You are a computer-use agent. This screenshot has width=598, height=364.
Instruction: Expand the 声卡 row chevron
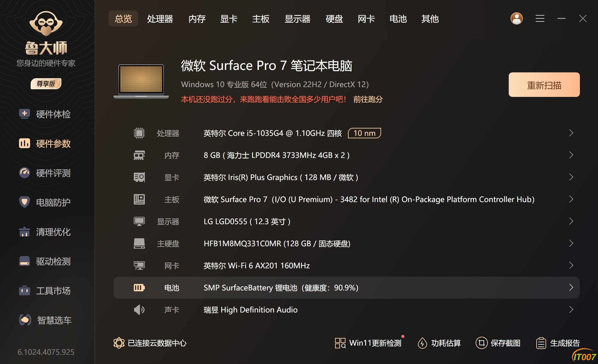coord(571,309)
